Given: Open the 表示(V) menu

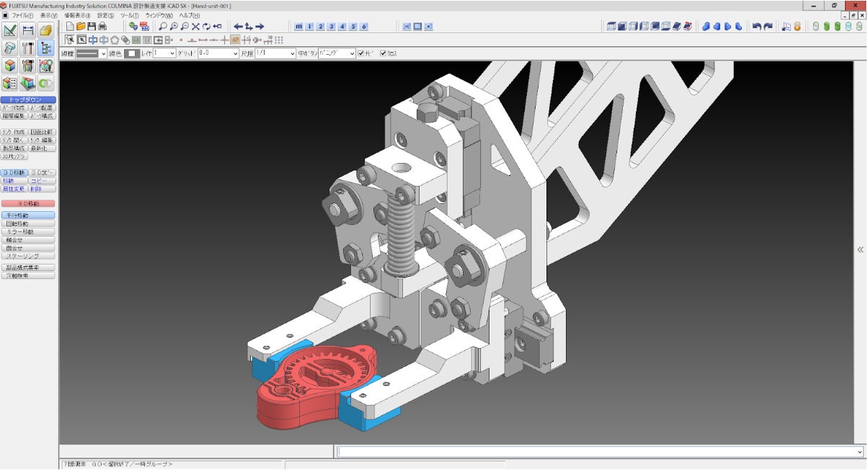Looking at the screenshot, I should (x=49, y=15).
